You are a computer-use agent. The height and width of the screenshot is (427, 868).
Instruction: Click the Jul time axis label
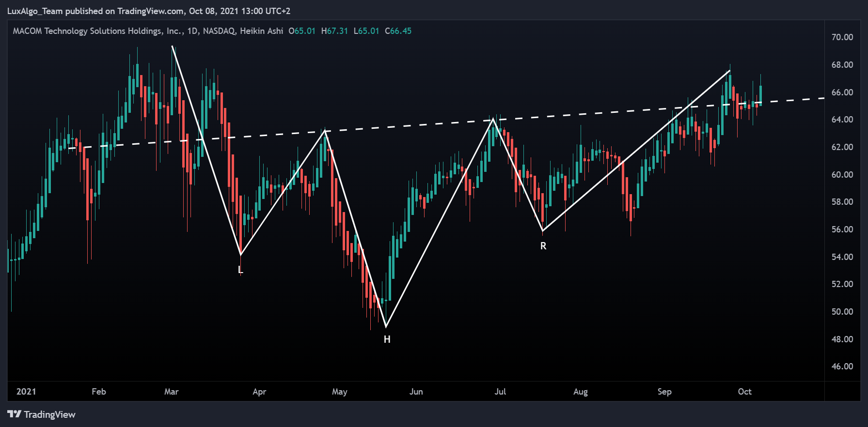(500, 392)
